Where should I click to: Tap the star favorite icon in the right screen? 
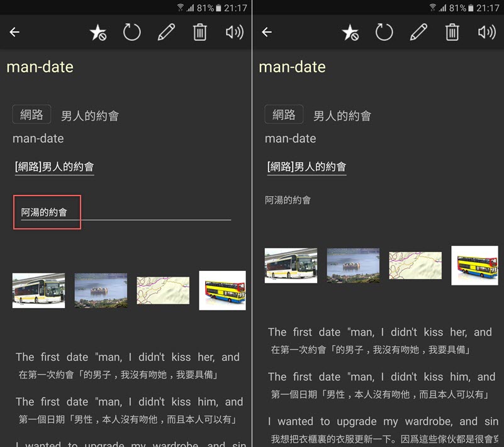(x=350, y=33)
